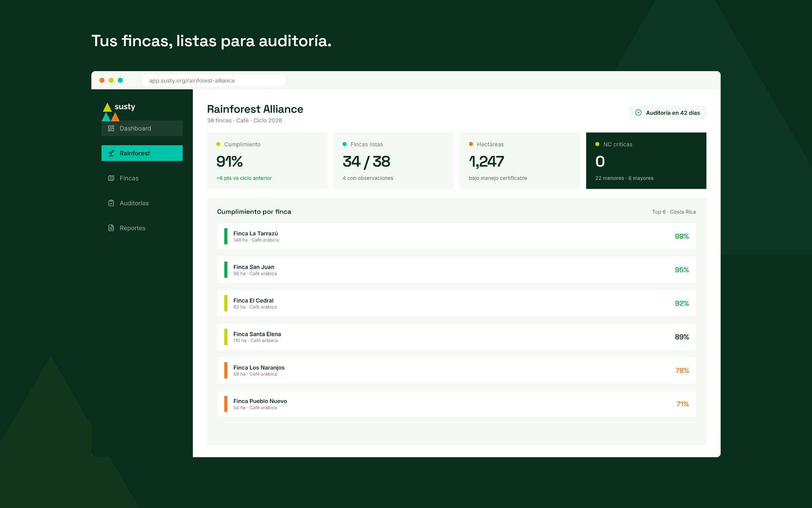Select the Finca Pueblo Nuevo row
Screen dimensions: 812x508
(457, 404)
